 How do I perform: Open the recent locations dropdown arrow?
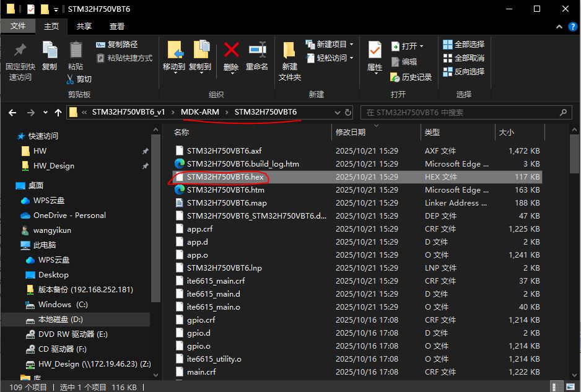[x=45, y=112]
